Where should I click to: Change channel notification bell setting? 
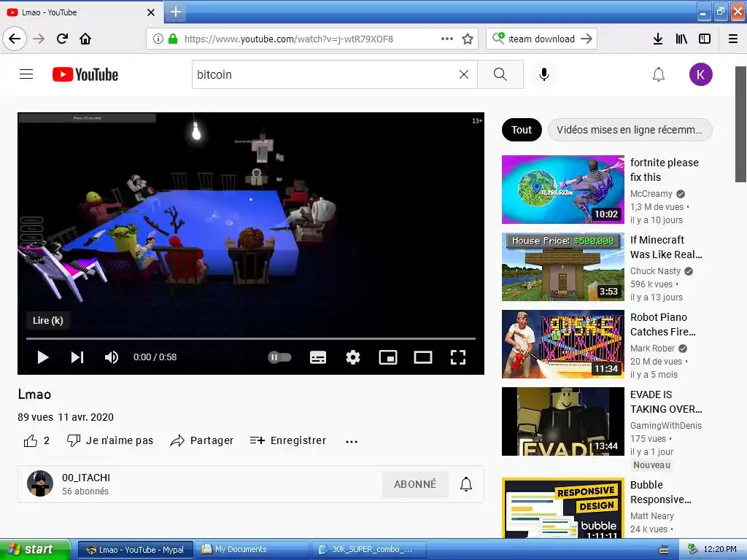466,484
